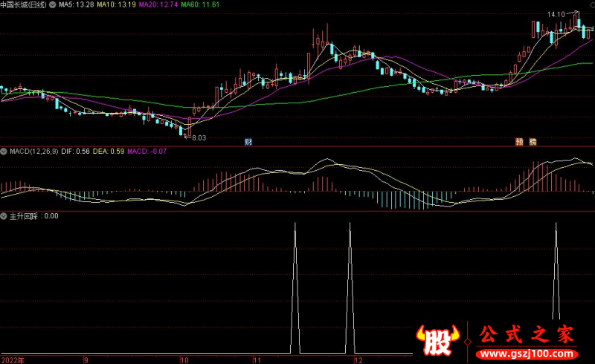Click the DIF: 0.56 label
This screenshot has height=364, width=595.
click(x=76, y=152)
